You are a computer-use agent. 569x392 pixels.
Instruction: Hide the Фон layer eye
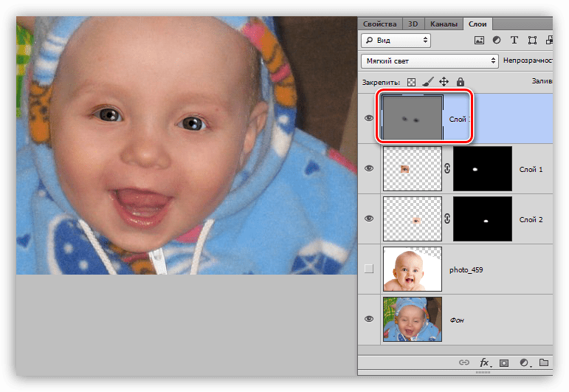pyautogui.click(x=369, y=319)
